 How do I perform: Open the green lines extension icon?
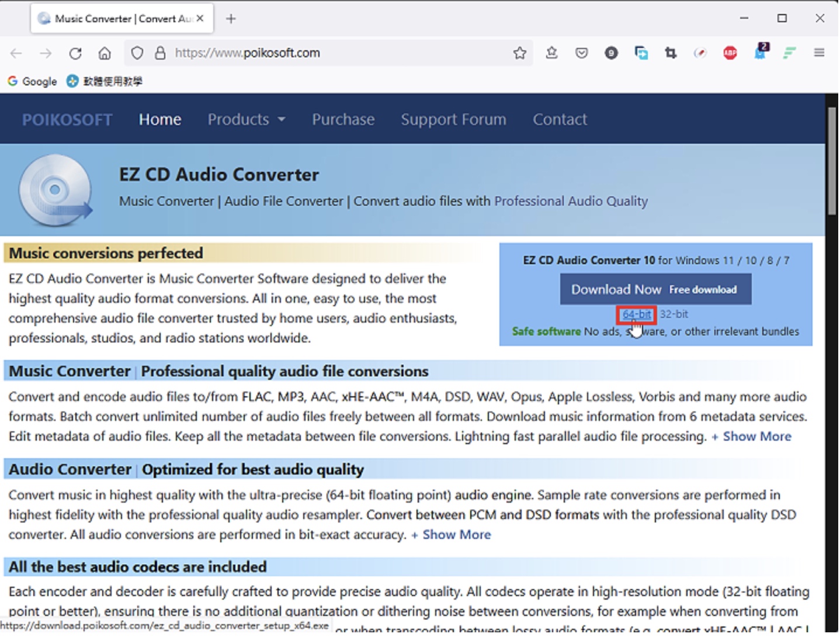click(x=790, y=53)
